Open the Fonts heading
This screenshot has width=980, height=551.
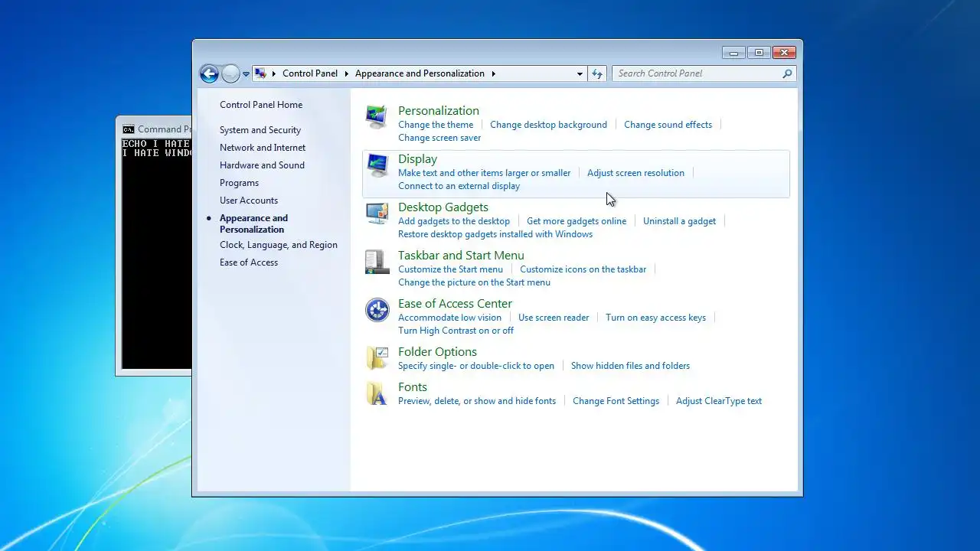click(413, 387)
